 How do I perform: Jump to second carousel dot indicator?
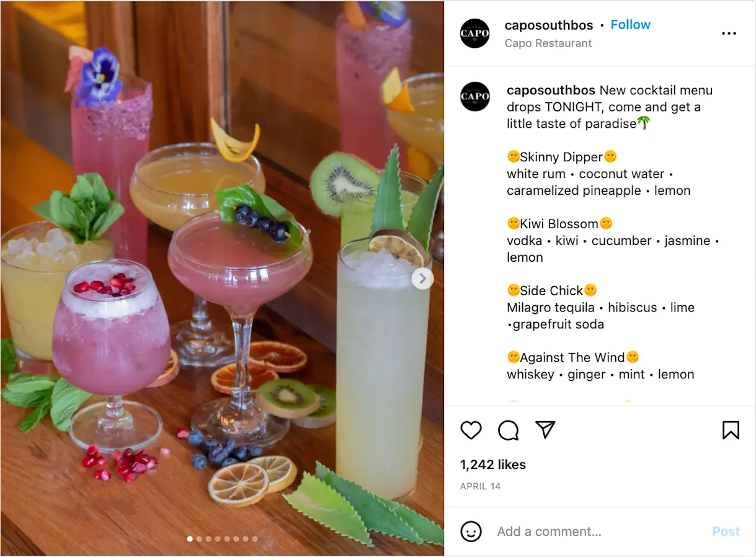point(198,539)
